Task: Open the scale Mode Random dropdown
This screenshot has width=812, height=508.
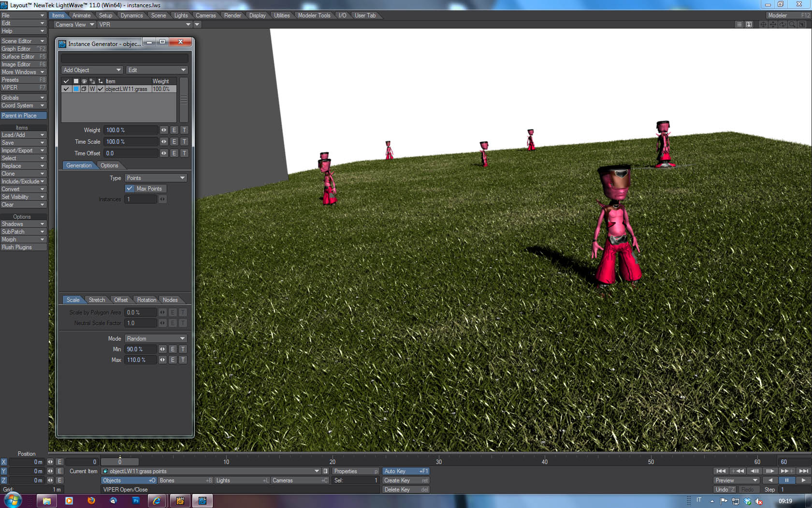Action: point(156,339)
